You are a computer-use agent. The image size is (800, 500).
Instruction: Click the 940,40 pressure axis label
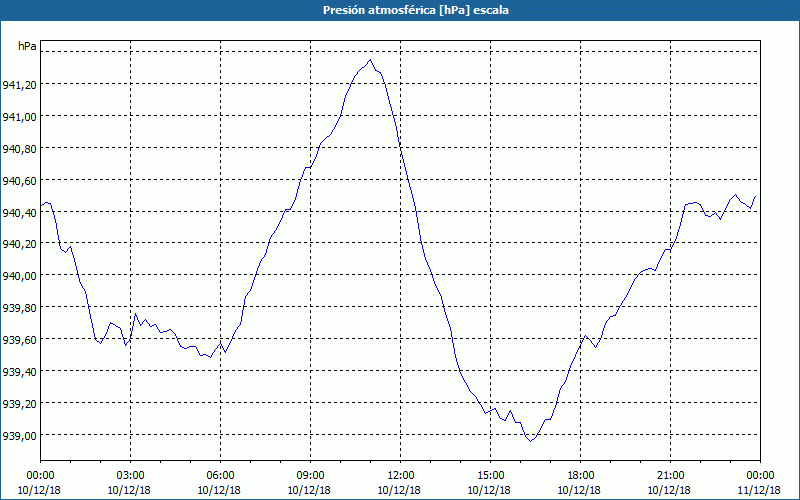[19, 213]
